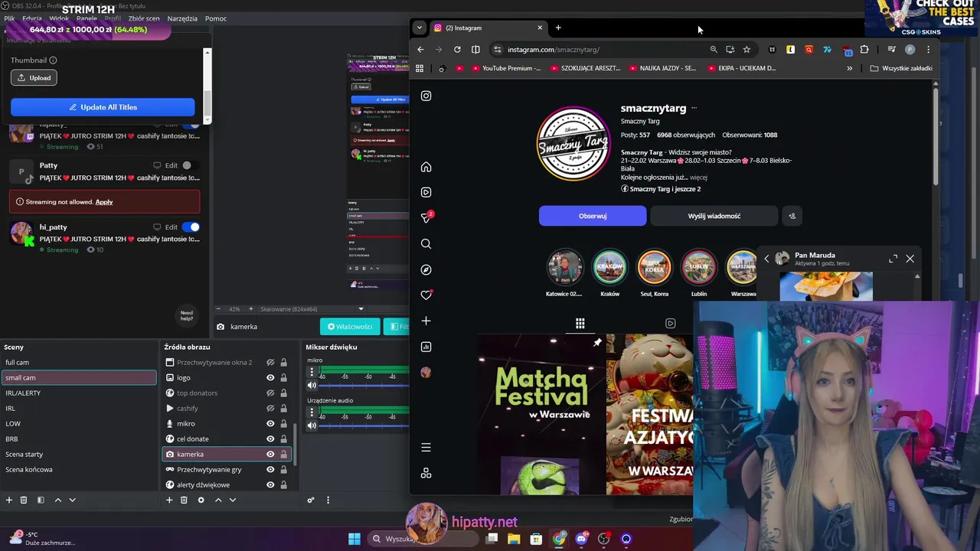The height and width of the screenshot is (551, 980).
Task: Click Apply link in streaming not allowed banner
Action: [104, 202]
